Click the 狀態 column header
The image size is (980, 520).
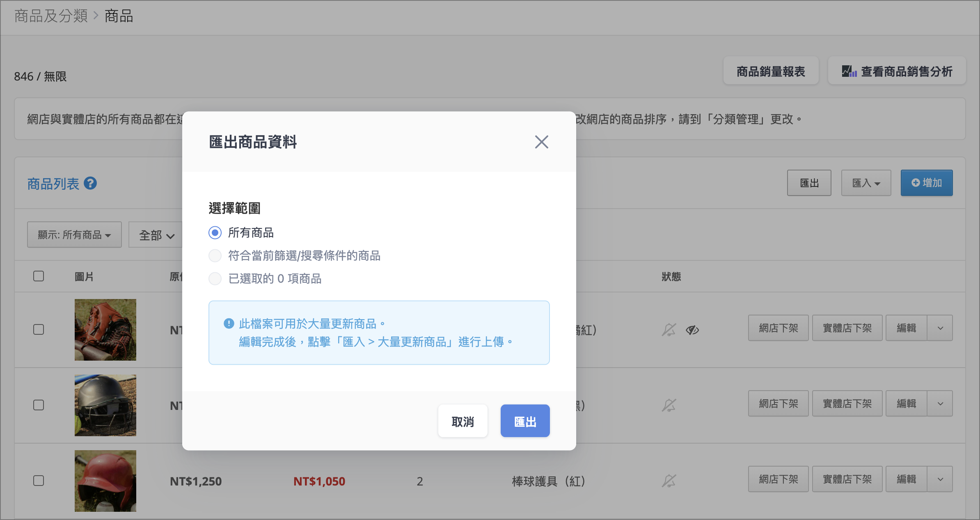tap(671, 276)
